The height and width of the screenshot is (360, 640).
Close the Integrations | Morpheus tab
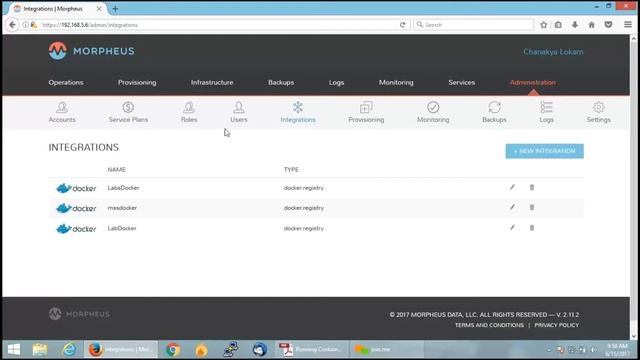pos(99,9)
